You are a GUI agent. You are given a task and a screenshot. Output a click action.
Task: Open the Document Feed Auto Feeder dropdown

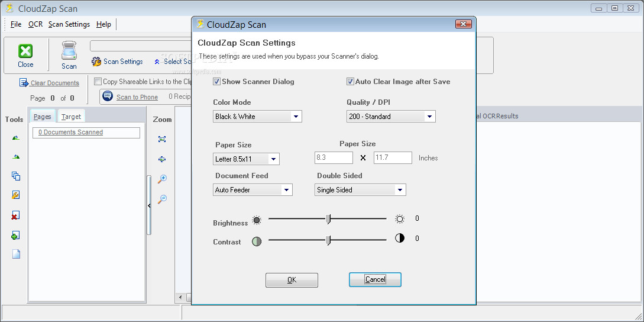tap(286, 189)
